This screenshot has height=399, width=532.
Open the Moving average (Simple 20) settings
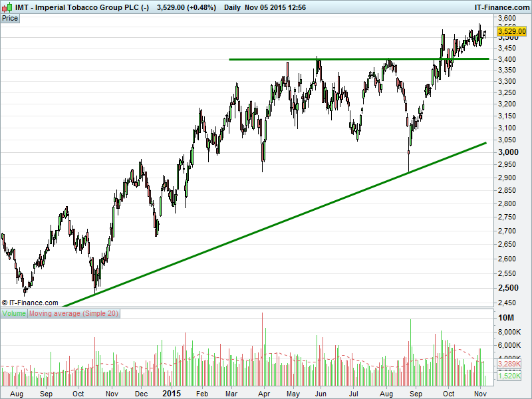[x=74, y=313]
